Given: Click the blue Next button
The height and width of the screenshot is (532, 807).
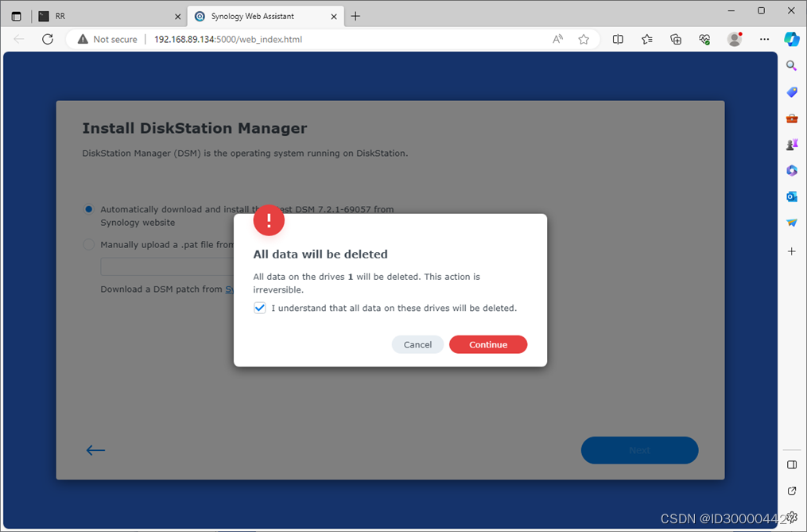Looking at the screenshot, I should tap(639, 450).
